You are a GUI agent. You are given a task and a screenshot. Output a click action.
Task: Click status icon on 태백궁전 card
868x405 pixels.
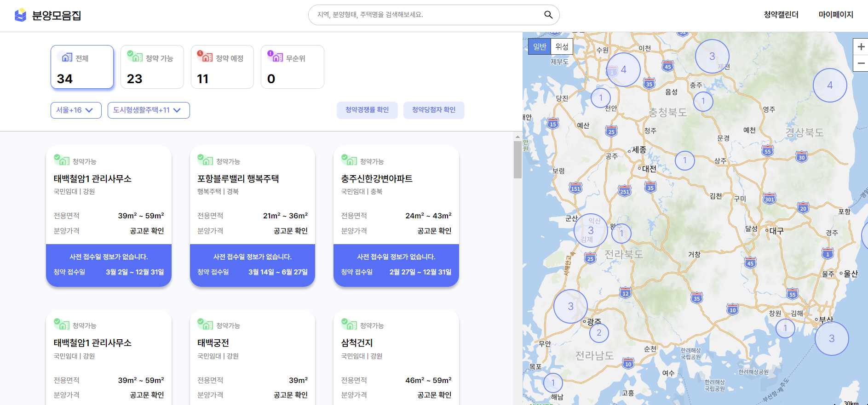(205, 324)
